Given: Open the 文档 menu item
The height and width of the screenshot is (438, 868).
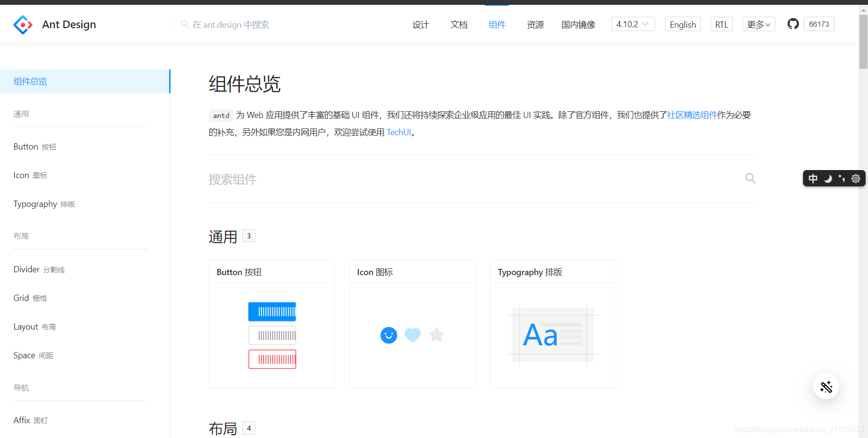Looking at the screenshot, I should 459,24.
